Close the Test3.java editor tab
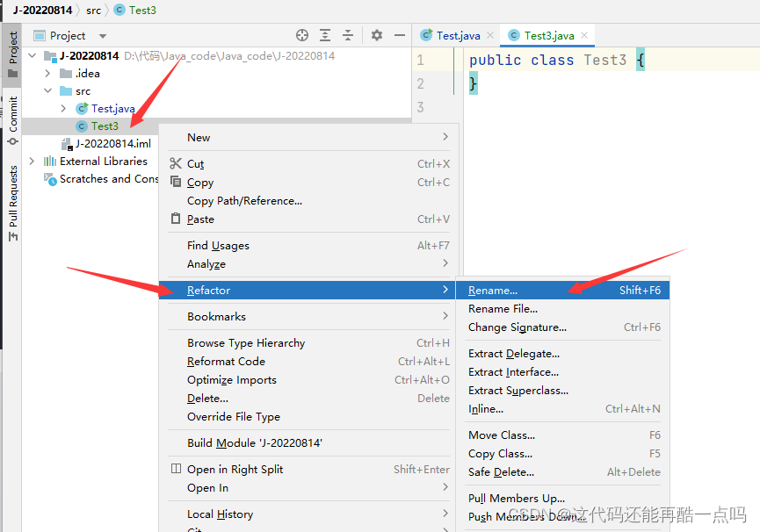This screenshot has height=532, width=760. click(584, 35)
